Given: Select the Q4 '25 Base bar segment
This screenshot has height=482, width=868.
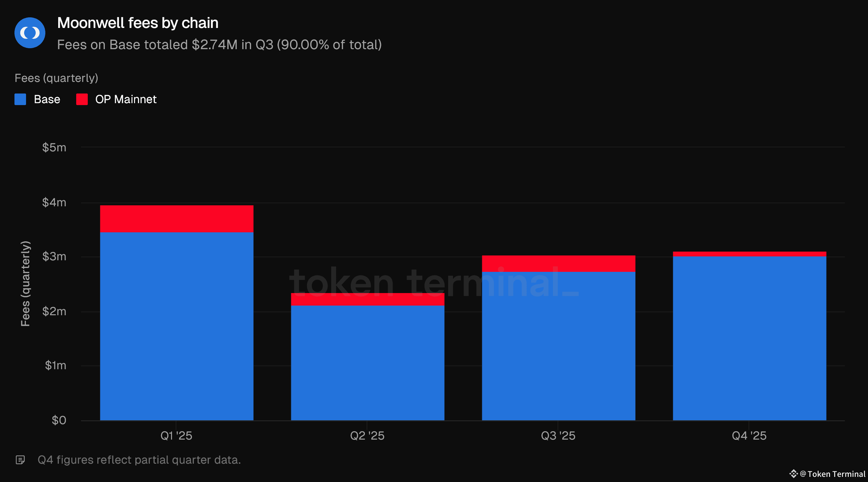Looking at the screenshot, I should [x=749, y=338].
